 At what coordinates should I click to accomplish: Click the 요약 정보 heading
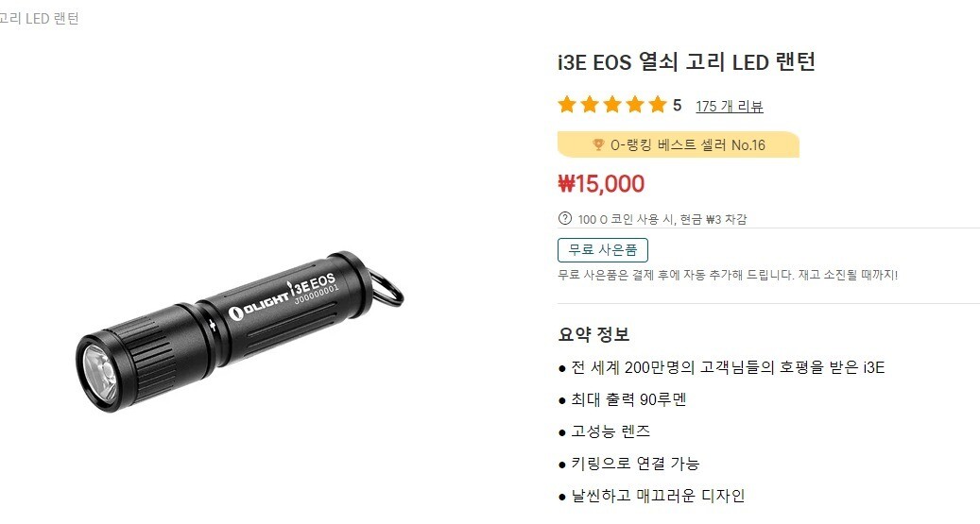593,334
